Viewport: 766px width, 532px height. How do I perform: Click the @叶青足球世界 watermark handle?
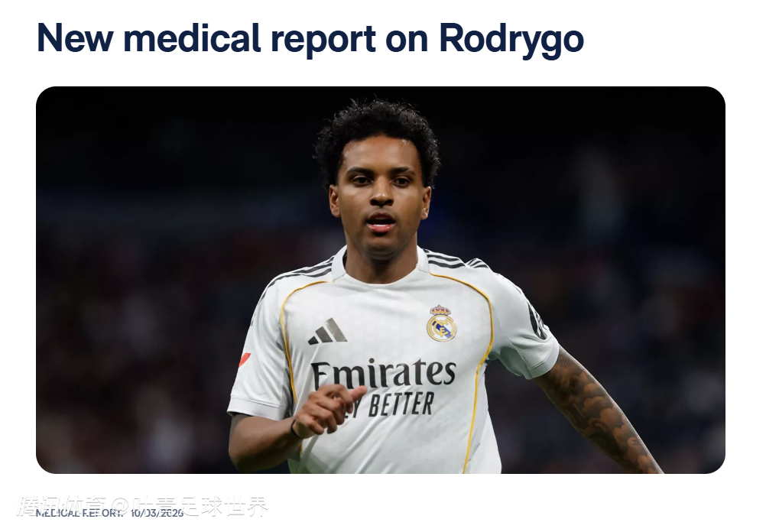[190, 505]
